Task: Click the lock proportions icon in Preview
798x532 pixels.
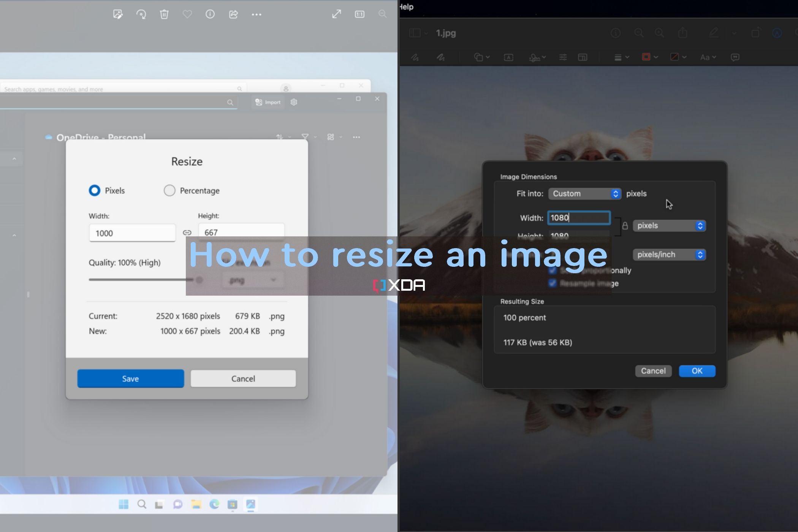Action: [625, 226]
